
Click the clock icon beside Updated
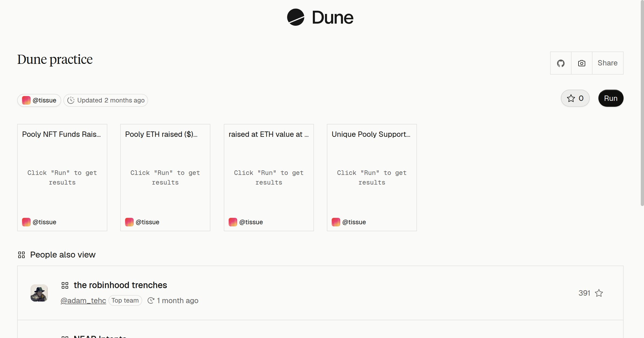71,100
